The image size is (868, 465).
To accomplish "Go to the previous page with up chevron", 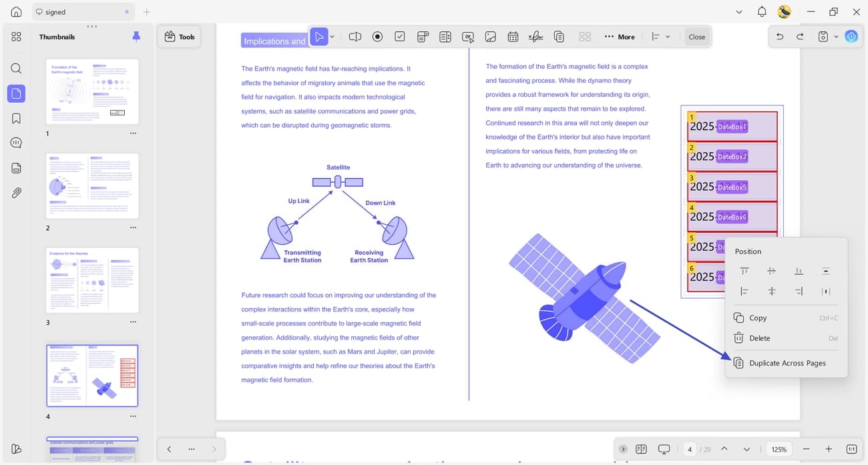I will [724, 449].
